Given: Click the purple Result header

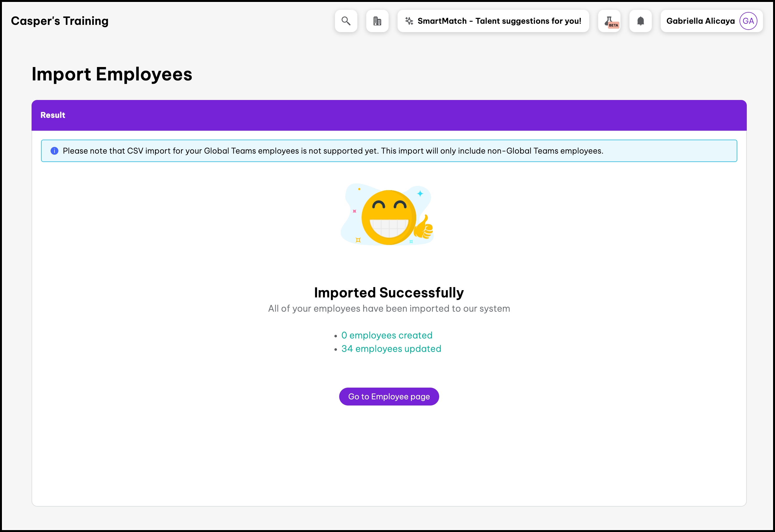Looking at the screenshot, I should [389, 115].
